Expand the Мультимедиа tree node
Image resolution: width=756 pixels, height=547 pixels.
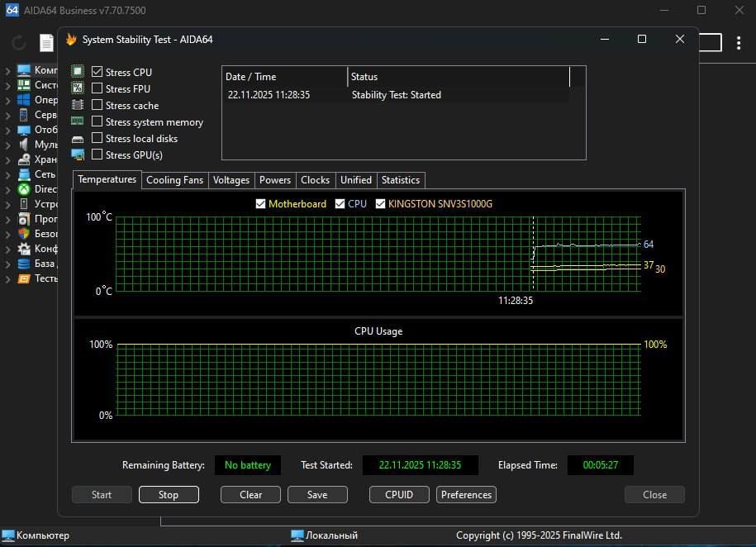tap(7, 145)
